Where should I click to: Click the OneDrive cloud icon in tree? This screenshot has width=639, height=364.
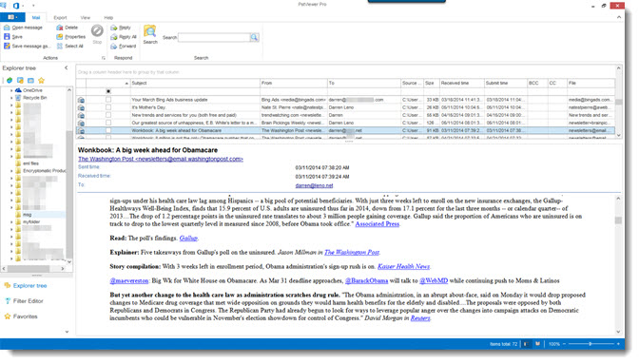coord(18,90)
